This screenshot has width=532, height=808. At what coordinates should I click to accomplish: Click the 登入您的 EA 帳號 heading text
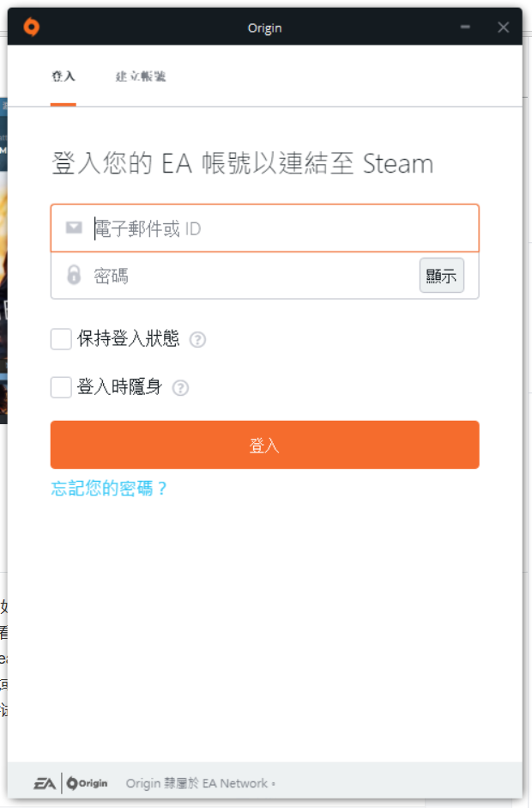[x=243, y=163]
